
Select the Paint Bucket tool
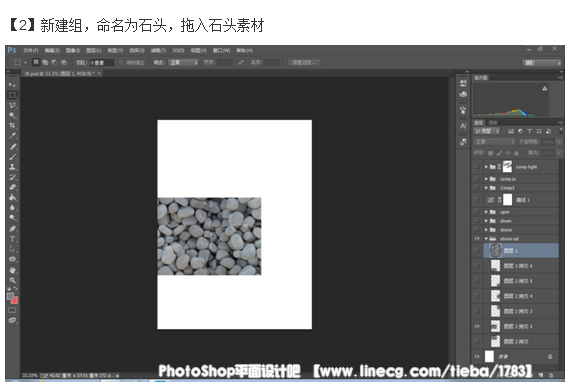[12, 197]
